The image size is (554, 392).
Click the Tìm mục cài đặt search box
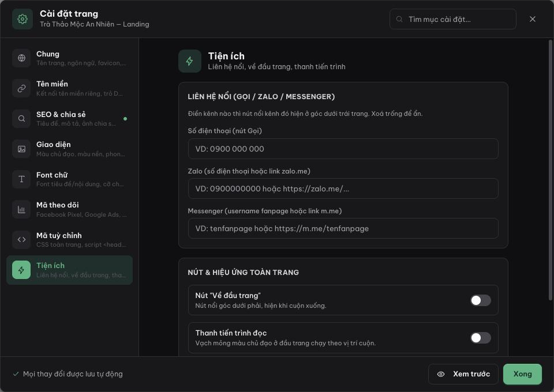click(452, 19)
